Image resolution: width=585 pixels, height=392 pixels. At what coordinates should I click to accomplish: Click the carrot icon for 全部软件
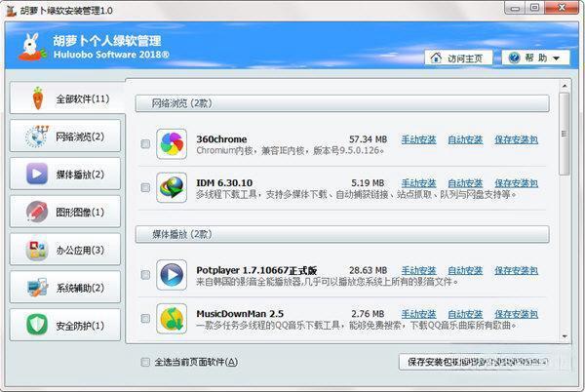click(38, 98)
